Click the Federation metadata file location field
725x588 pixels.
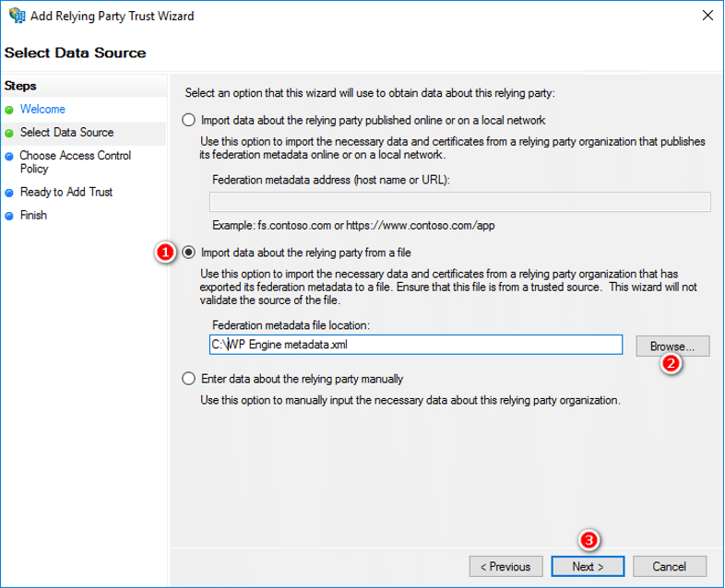pos(415,345)
